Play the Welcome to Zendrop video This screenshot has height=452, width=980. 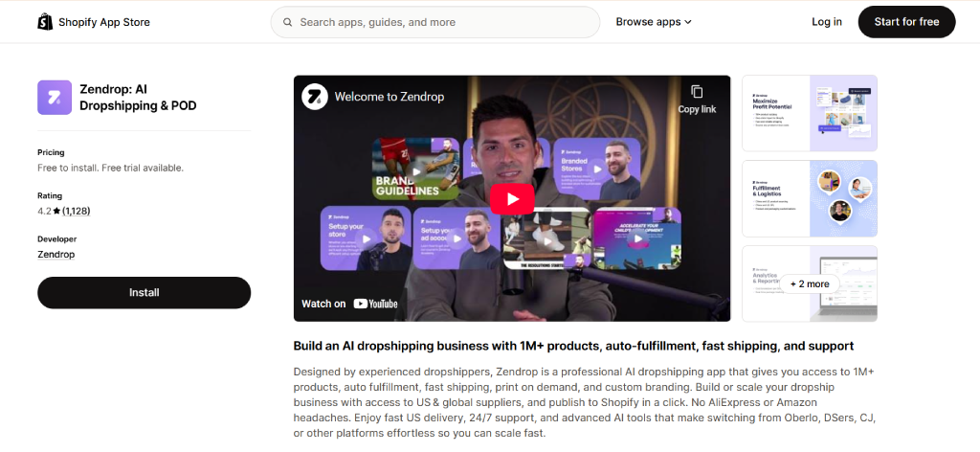[512, 199]
